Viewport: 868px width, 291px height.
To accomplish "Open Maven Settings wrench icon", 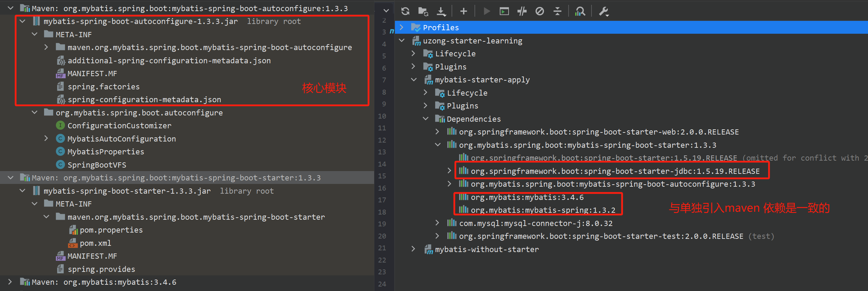I will [x=604, y=11].
